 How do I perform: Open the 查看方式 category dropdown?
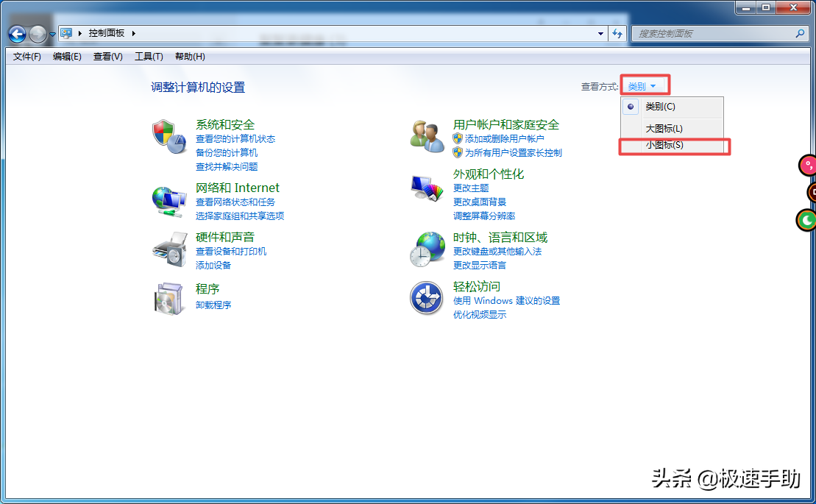pos(645,85)
